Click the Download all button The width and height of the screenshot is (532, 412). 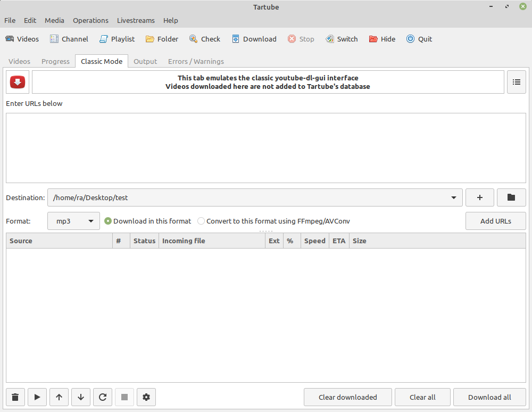[x=489, y=397]
